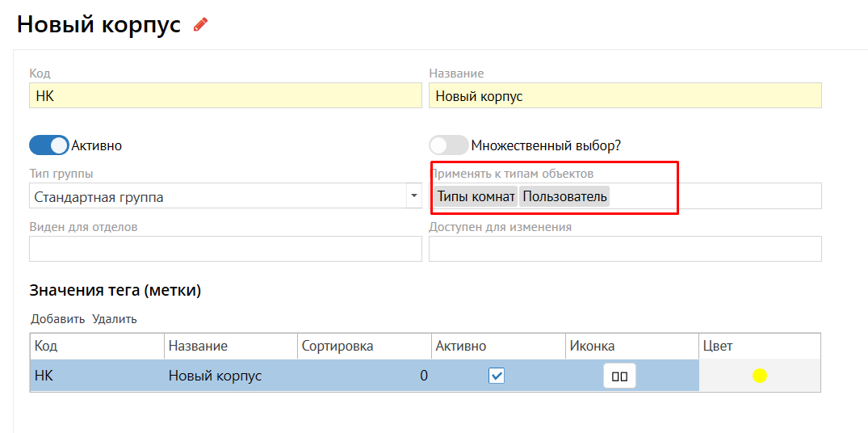The image size is (868, 433).
Task: Click the Название input field
Action: click(624, 96)
